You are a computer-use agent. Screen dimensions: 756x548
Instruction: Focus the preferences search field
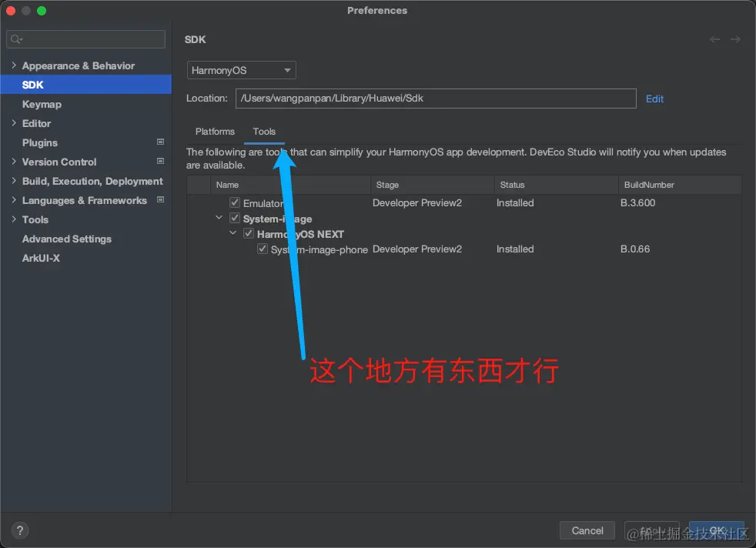(x=85, y=39)
